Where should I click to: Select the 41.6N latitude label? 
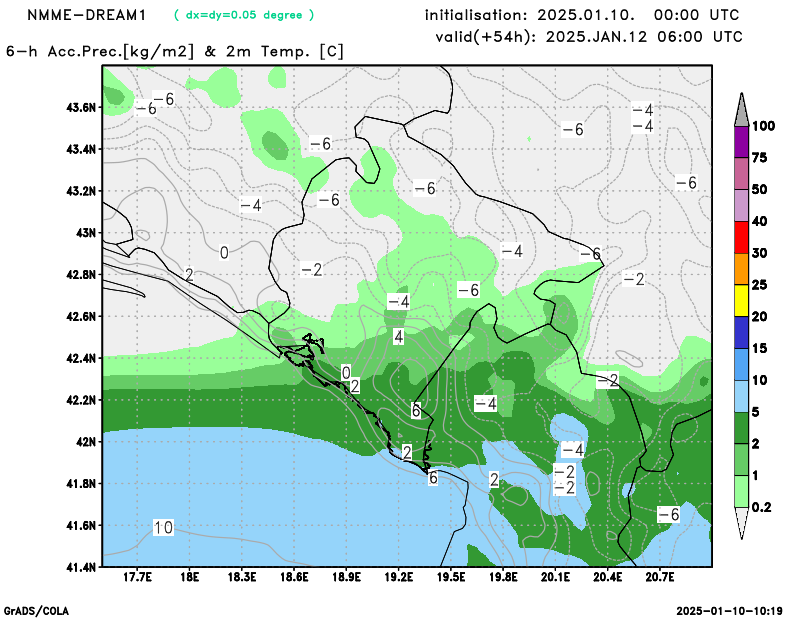click(x=81, y=526)
